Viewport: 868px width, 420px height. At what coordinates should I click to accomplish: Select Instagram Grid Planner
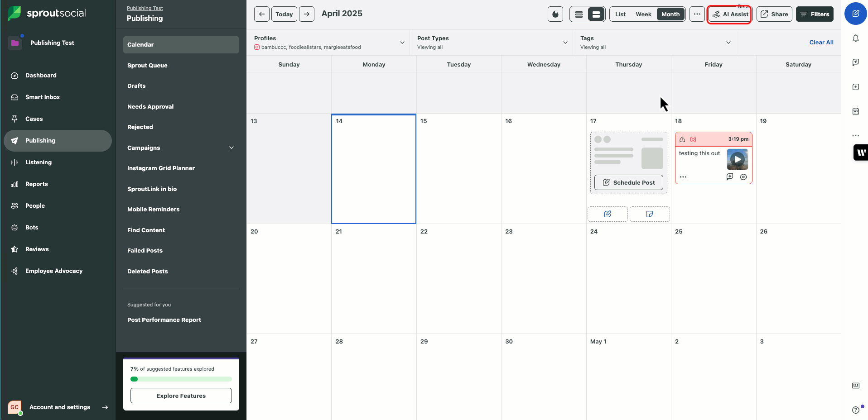click(x=181, y=168)
